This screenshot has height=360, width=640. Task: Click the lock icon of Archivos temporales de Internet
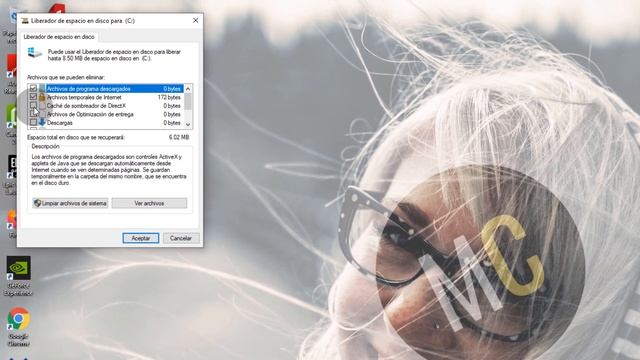click(42, 97)
